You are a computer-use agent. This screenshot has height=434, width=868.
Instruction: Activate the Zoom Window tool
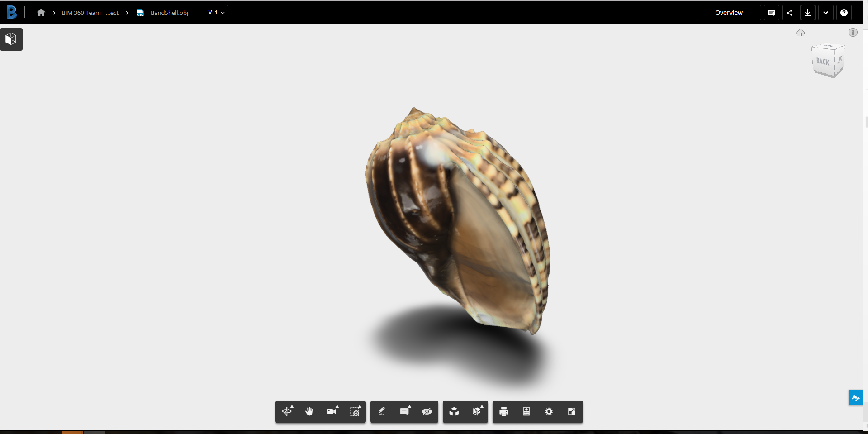[x=356, y=412]
